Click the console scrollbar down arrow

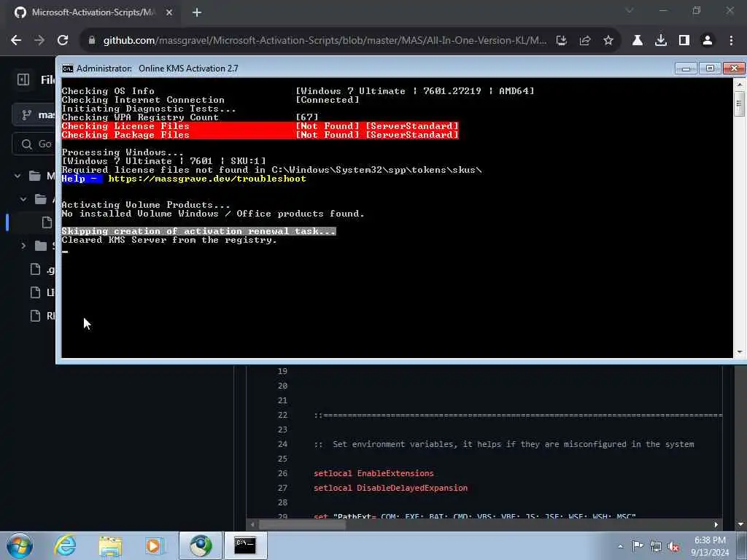740,352
